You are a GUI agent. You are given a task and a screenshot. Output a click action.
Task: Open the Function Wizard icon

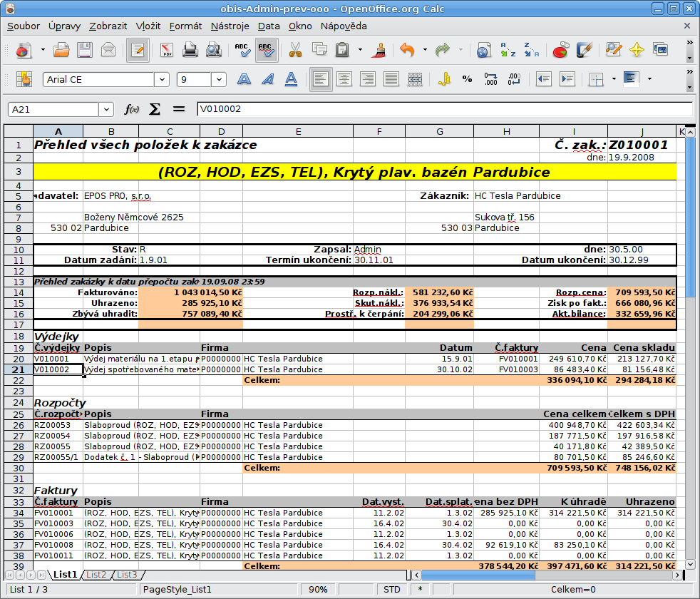[132, 109]
